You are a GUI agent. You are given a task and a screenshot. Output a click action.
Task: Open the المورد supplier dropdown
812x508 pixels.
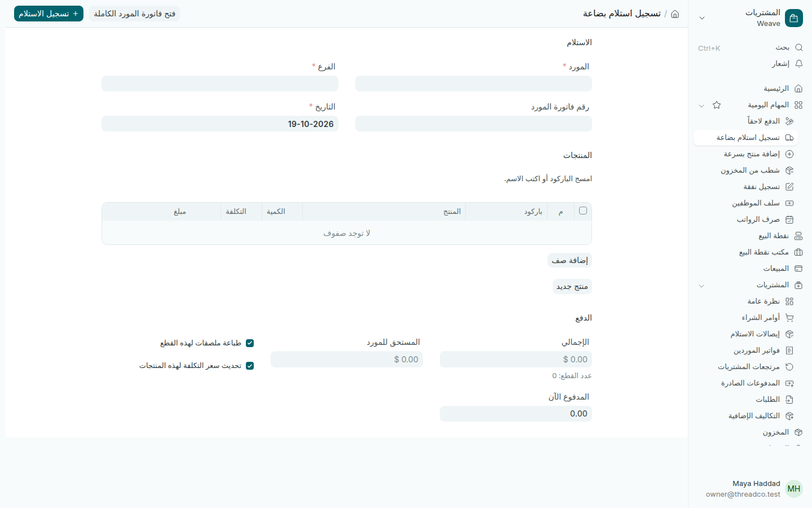(474, 84)
